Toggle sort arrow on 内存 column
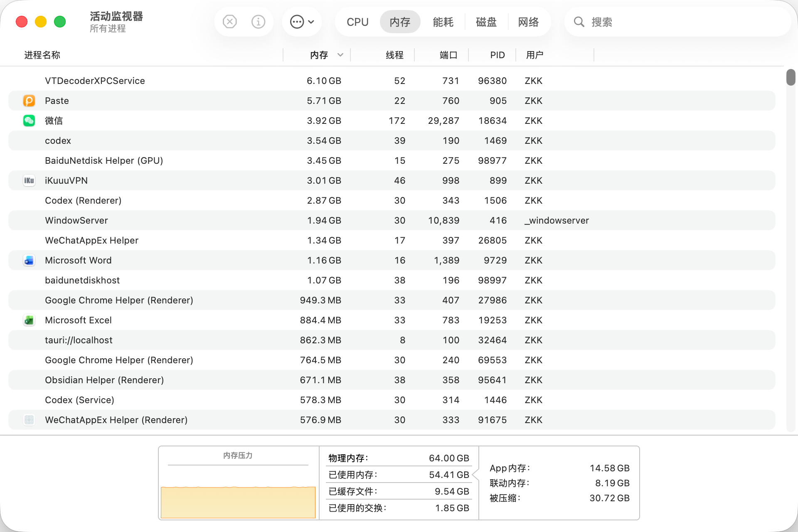The height and width of the screenshot is (532, 798). pyautogui.click(x=340, y=55)
